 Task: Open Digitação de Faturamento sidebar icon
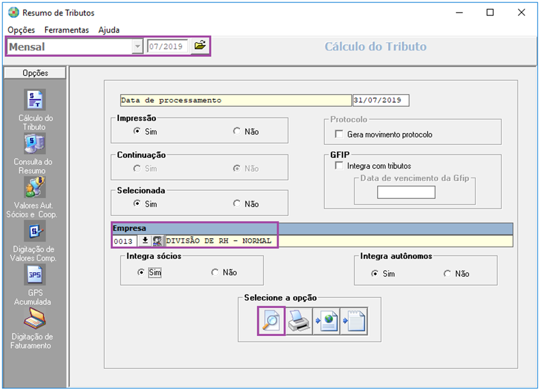coord(35,318)
